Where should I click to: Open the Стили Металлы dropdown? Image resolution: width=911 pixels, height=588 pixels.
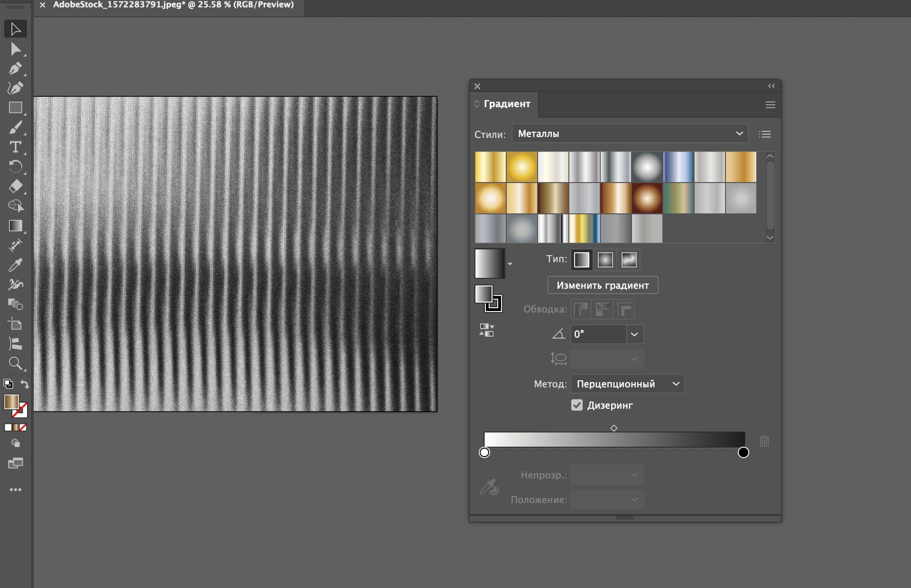point(630,134)
